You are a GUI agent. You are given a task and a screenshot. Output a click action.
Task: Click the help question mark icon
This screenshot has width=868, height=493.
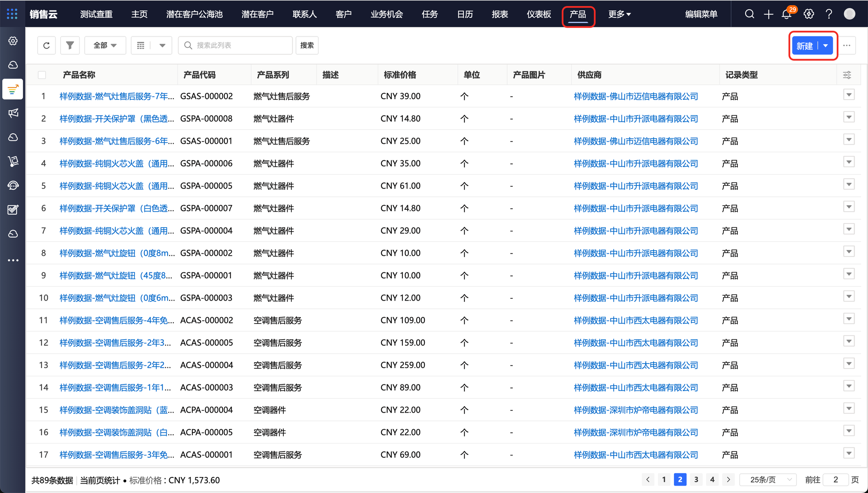tap(829, 14)
